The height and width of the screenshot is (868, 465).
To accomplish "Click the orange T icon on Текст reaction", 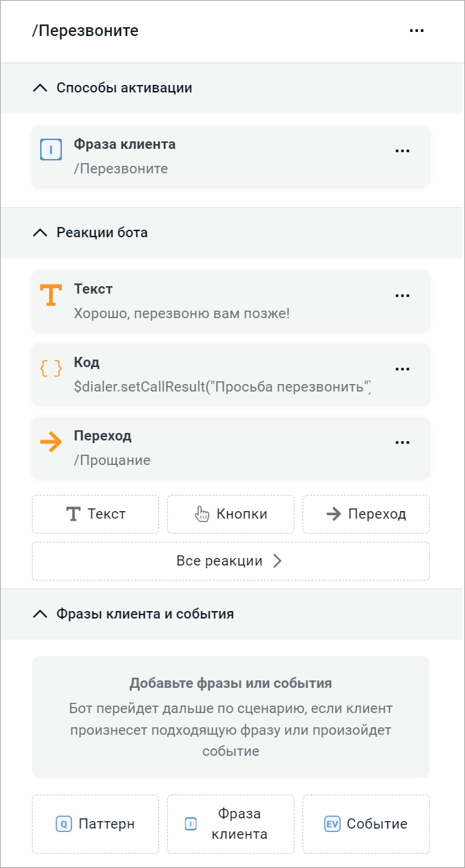I will point(50,294).
